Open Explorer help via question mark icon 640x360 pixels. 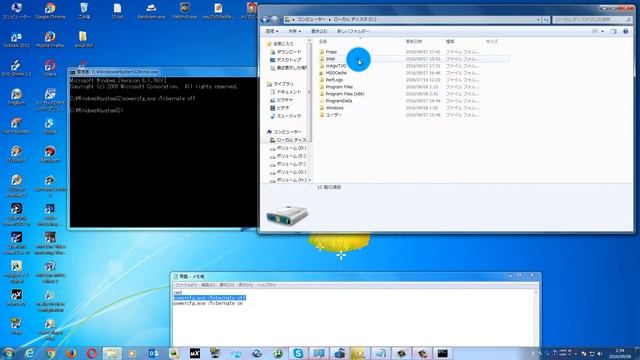[625, 31]
